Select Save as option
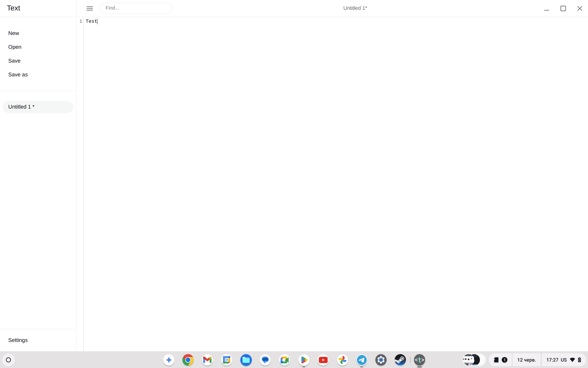Image resolution: width=588 pixels, height=368 pixels. click(18, 75)
